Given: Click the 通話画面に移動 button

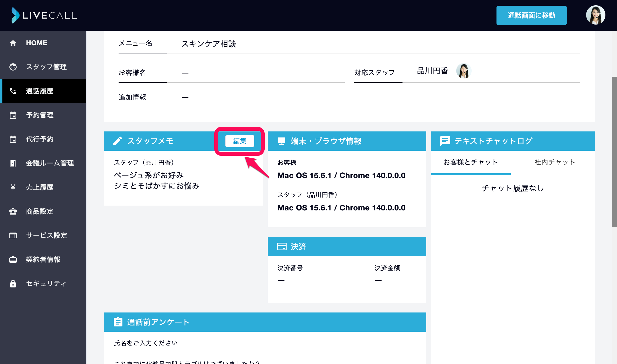Looking at the screenshot, I should [531, 15].
